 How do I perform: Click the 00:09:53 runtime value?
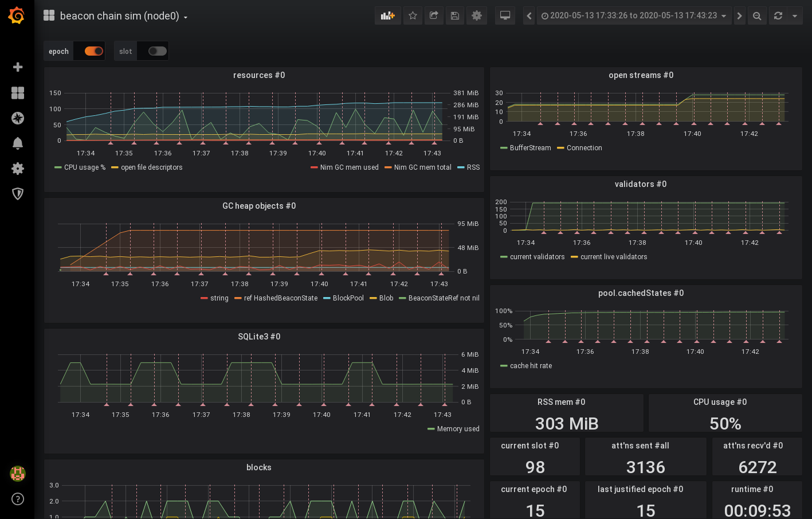(758, 510)
